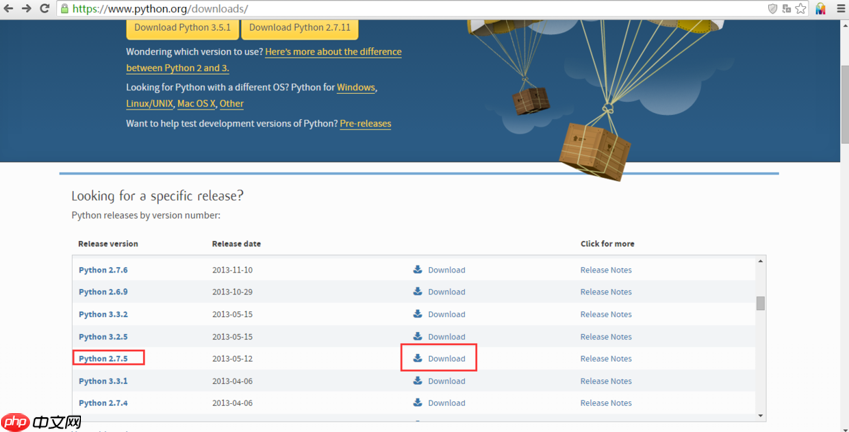Open the Python 3.3.2 release link
Image resolution: width=849 pixels, height=432 pixels.
tap(103, 314)
